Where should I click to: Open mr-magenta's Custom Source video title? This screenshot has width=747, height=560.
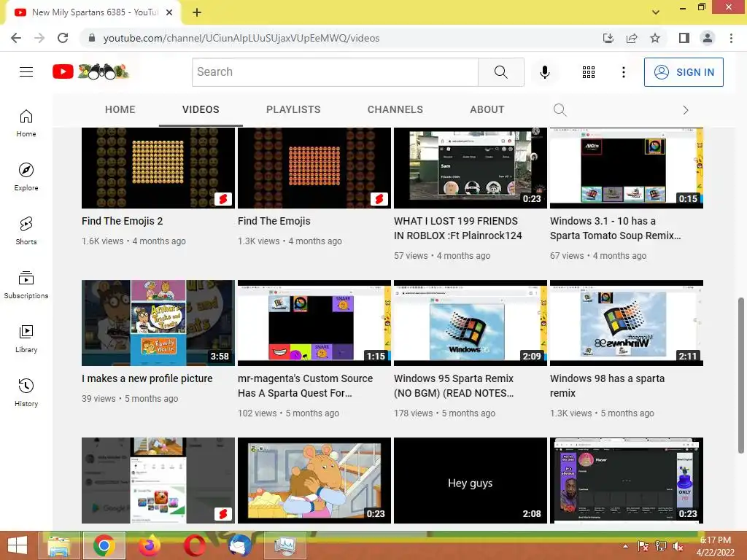[305, 386]
